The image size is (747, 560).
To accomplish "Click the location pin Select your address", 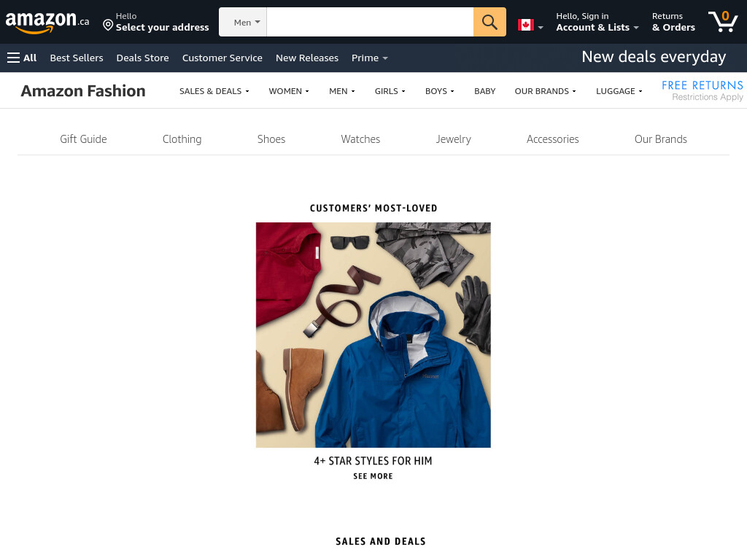I will click(x=156, y=22).
